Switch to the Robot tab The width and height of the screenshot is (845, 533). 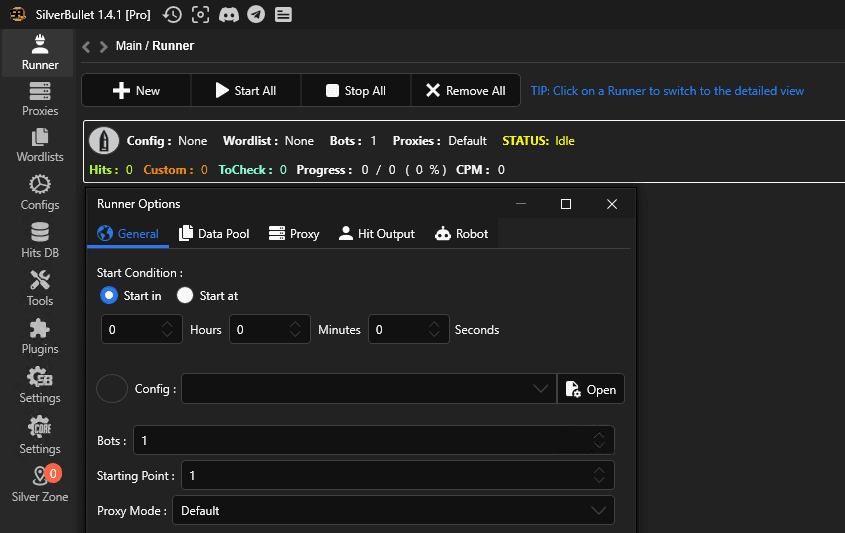point(461,234)
